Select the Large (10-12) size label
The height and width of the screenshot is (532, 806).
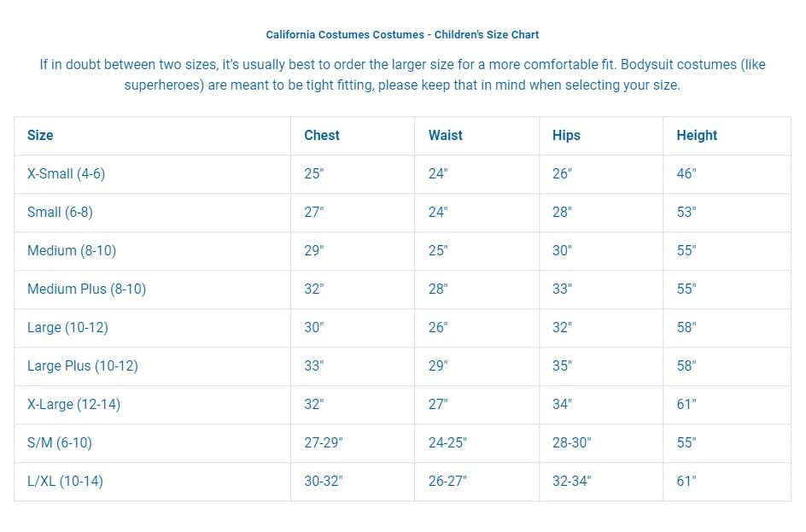click(67, 327)
